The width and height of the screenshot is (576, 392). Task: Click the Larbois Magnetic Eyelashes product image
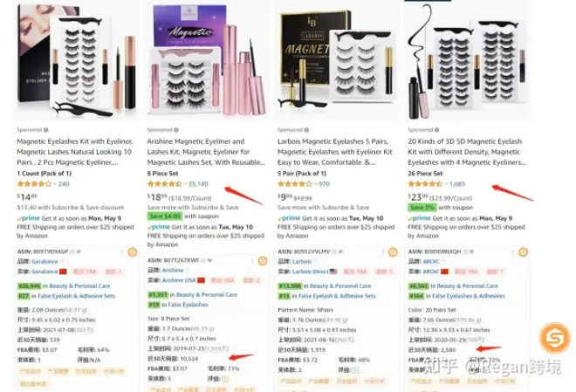tap(337, 60)
